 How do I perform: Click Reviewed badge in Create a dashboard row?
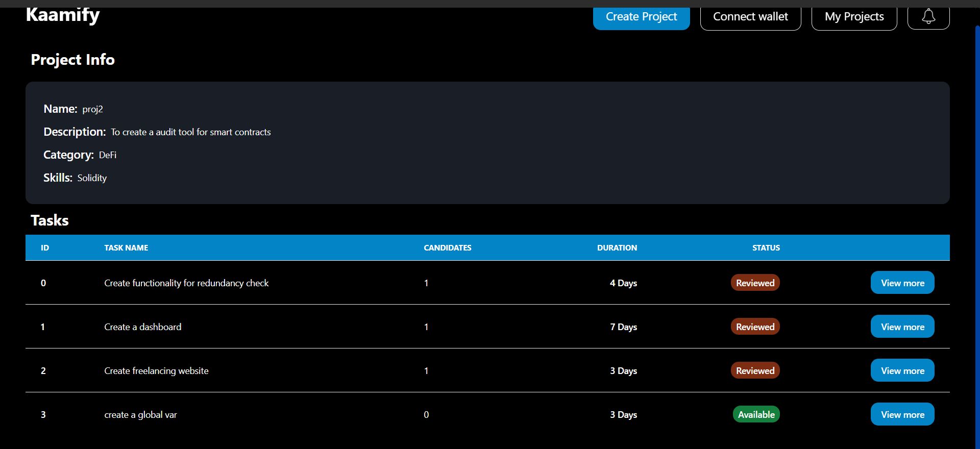click(755, 327)
